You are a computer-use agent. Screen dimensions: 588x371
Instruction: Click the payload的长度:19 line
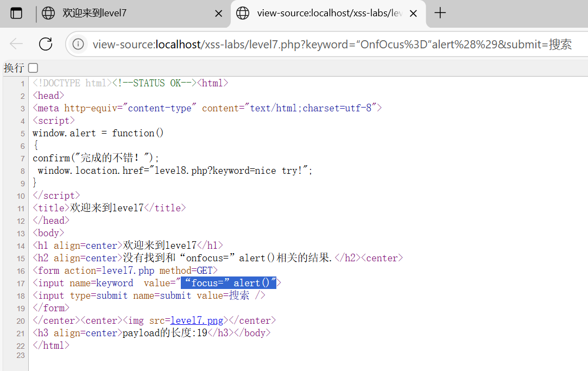(151, 333)
